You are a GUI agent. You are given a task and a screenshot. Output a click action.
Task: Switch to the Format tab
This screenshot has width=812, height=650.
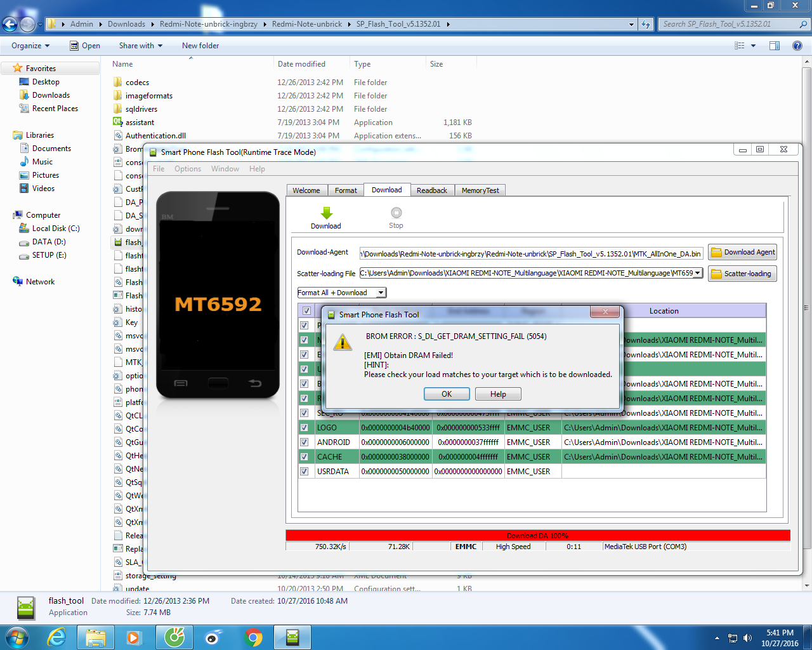point(346,190)
